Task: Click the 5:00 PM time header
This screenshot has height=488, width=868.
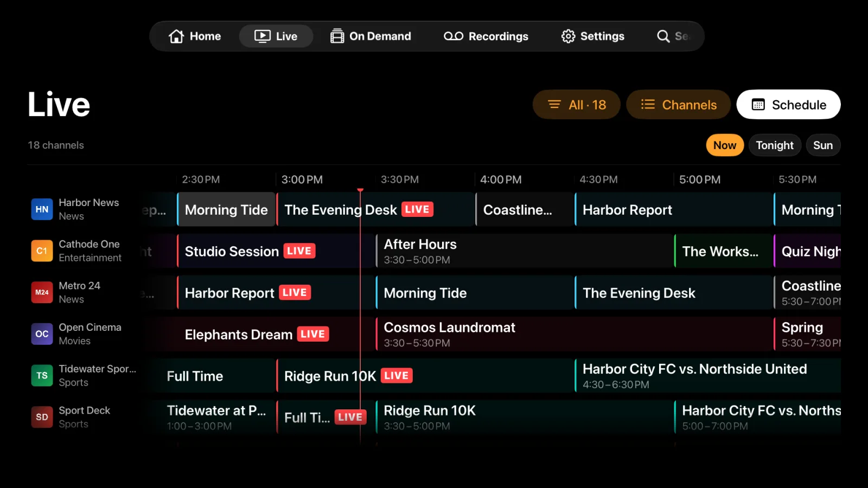Action: (700, 179)
